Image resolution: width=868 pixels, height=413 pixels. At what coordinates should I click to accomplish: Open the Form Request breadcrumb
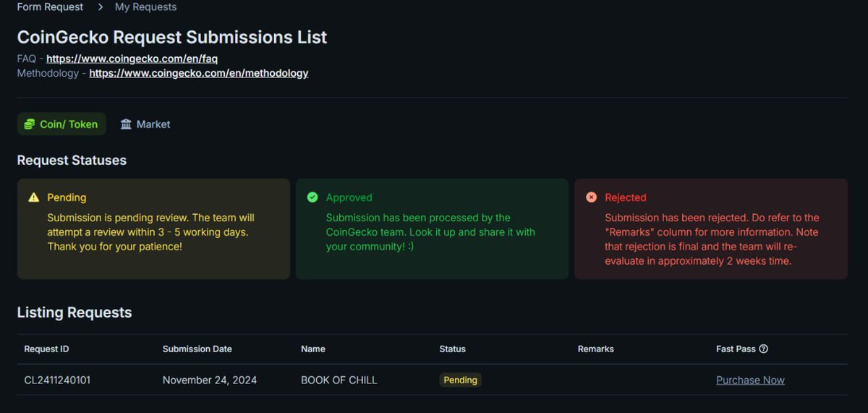pyautogui.click(x=50, y=7)
